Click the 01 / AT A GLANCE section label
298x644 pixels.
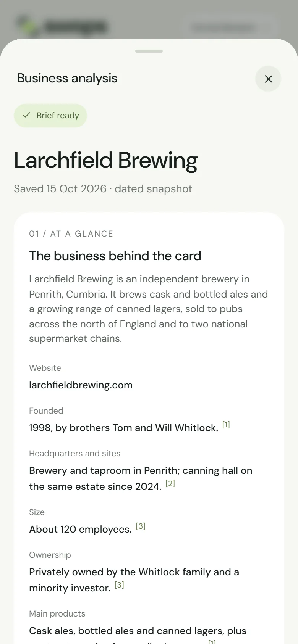(71, 234)
